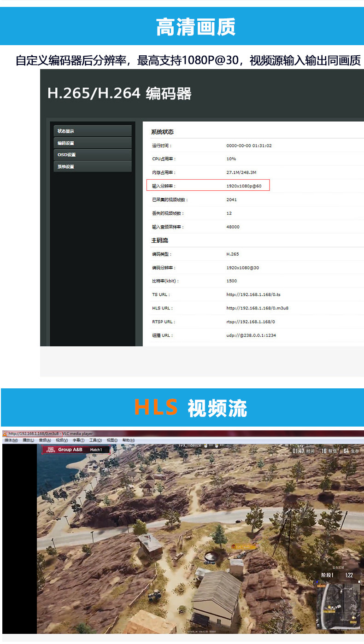Open the 播放(L) menu in VLC
The height and width of the screenshot is (644, 364).
click(28, 440)
